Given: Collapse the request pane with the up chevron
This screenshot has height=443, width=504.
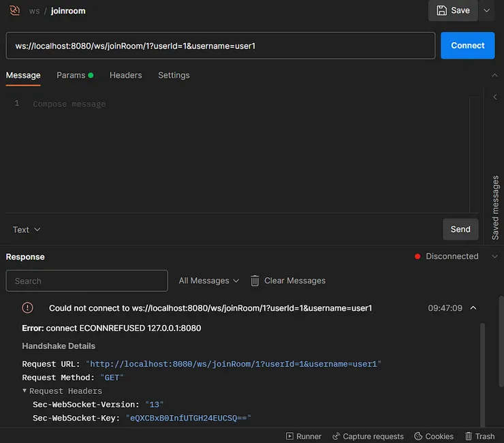Looking at the screenshot, I should pyautogui.click(x=494, y=75).
